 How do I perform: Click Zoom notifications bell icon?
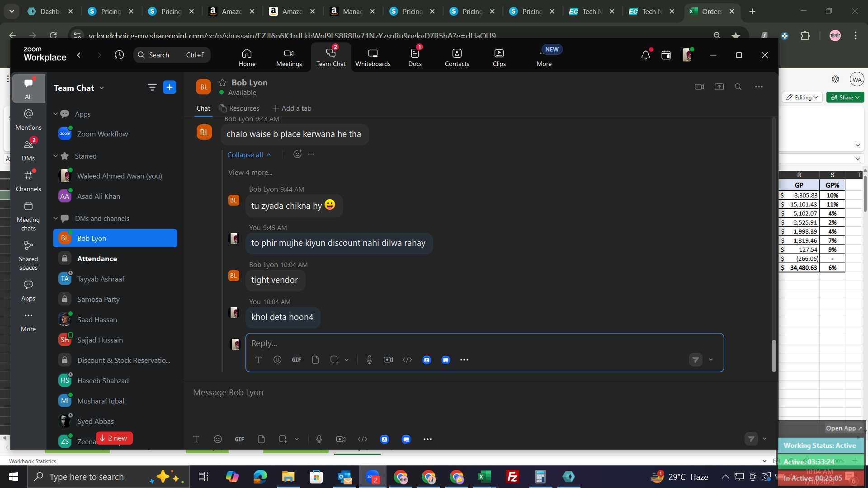point(646,55)
